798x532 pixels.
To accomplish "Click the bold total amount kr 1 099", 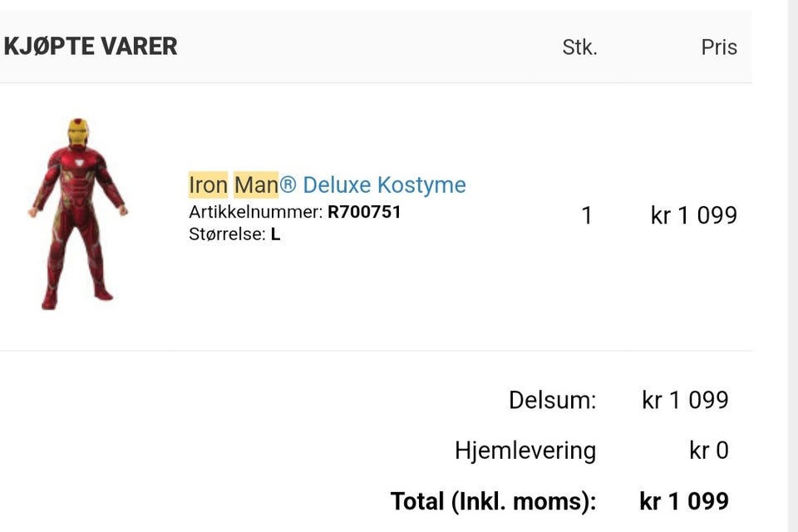I will [x=684, y=501].
